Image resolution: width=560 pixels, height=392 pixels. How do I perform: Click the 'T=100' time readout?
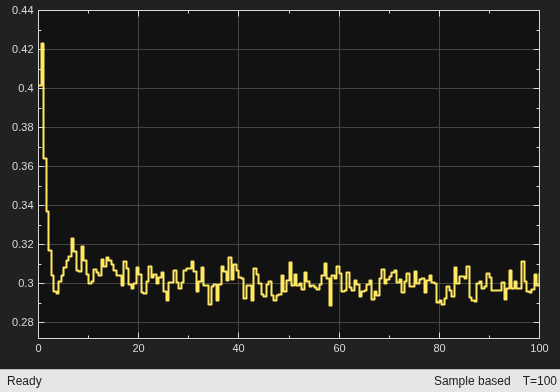pos(540,381)
